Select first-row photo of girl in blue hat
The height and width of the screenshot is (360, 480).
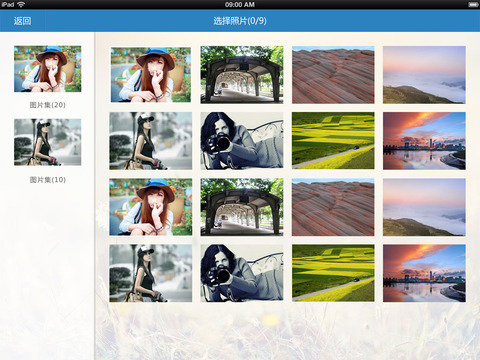(151, 75)
